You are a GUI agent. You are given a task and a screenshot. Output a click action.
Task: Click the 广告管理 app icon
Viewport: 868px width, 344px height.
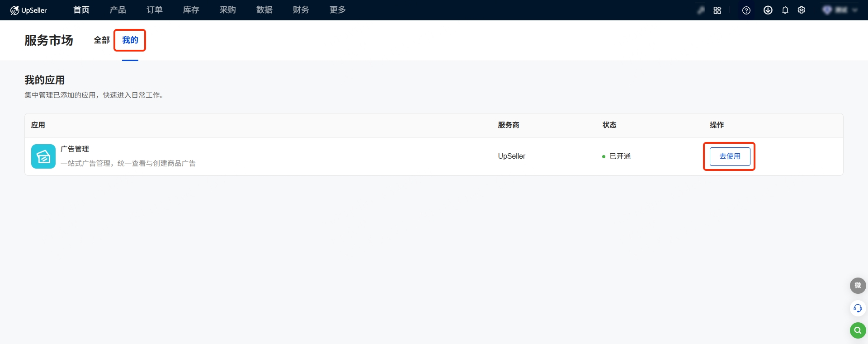point(43,156)
